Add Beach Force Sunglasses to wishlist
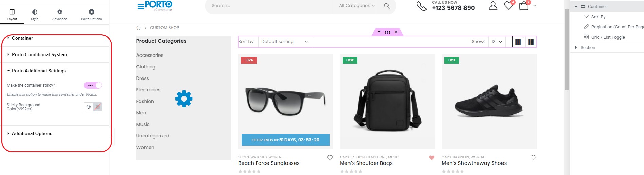This screenshot has height=175, width=644. coord(330,158)
